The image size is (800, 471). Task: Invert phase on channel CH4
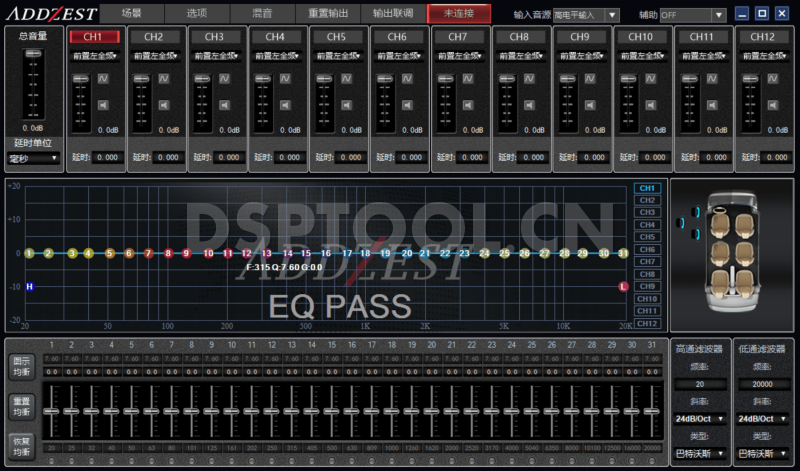point(285,79)
